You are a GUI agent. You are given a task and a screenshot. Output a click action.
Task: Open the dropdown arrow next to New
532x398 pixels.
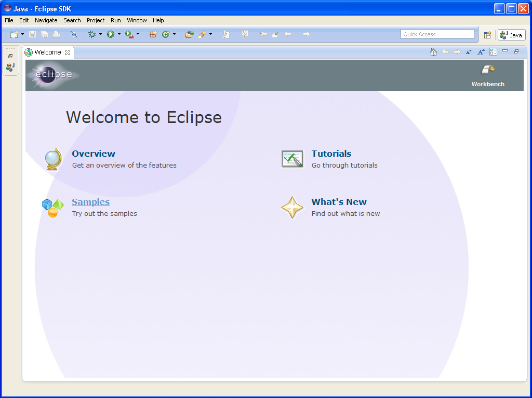[x=22, y=34]
